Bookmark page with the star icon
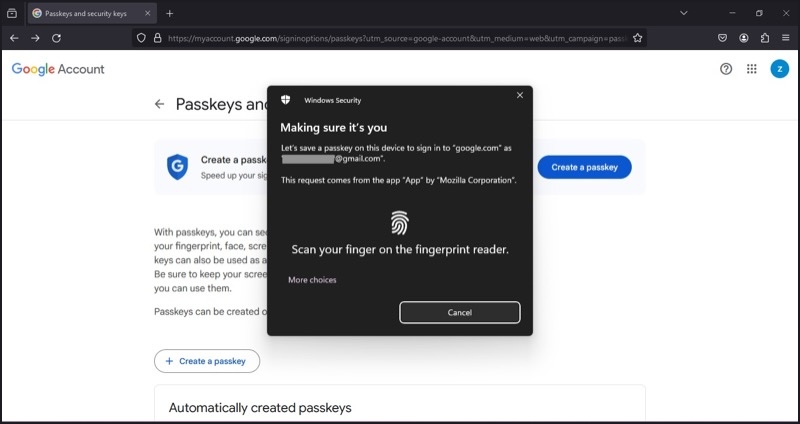Image resolution: width=800 pixels, height=424 pixels. tap(637, 38)
